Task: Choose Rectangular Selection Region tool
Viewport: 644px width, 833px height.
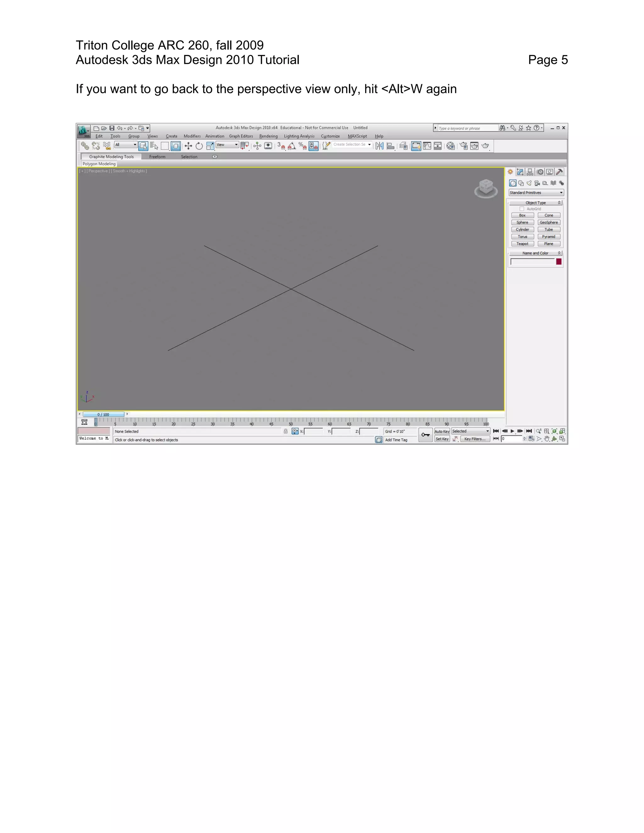Action: (165, 146)
